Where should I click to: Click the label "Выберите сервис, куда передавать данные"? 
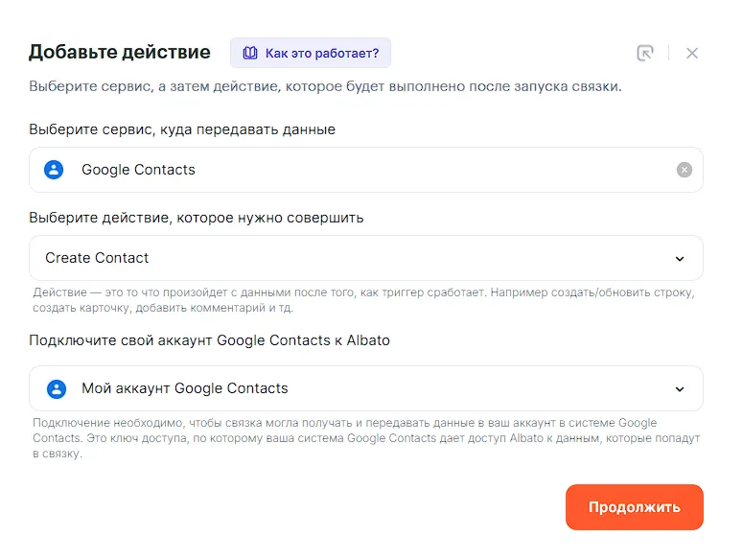182,129
